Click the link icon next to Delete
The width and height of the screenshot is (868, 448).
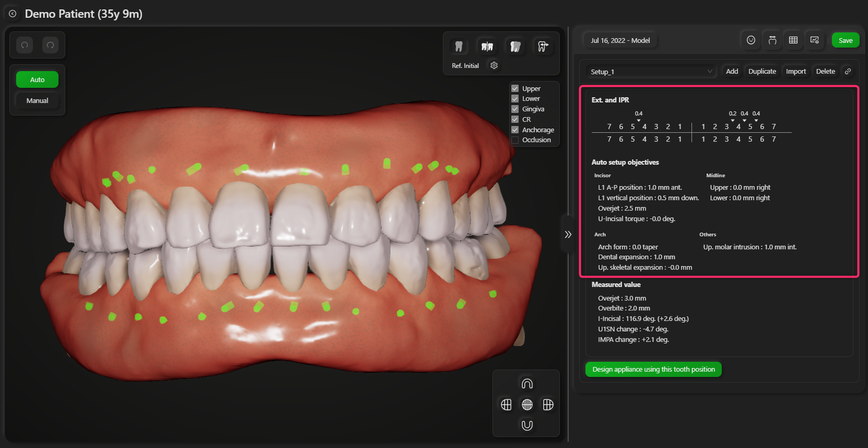(848, 72)
